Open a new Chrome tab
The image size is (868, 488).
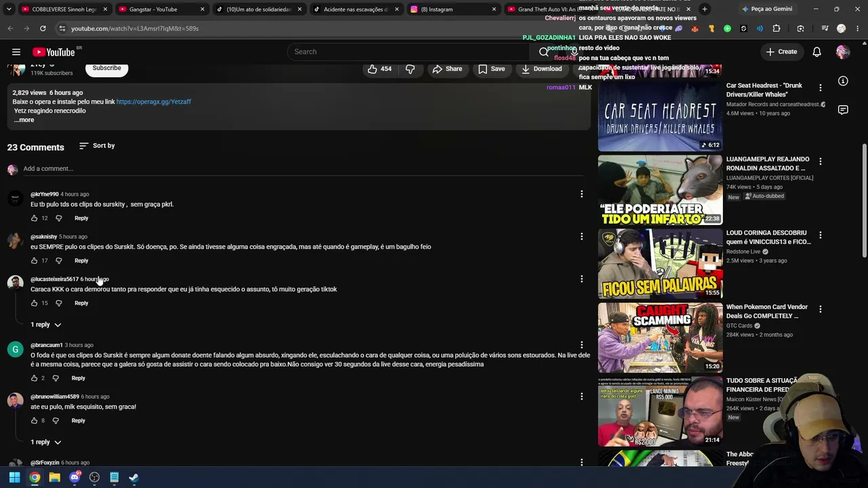coord(705,9)
